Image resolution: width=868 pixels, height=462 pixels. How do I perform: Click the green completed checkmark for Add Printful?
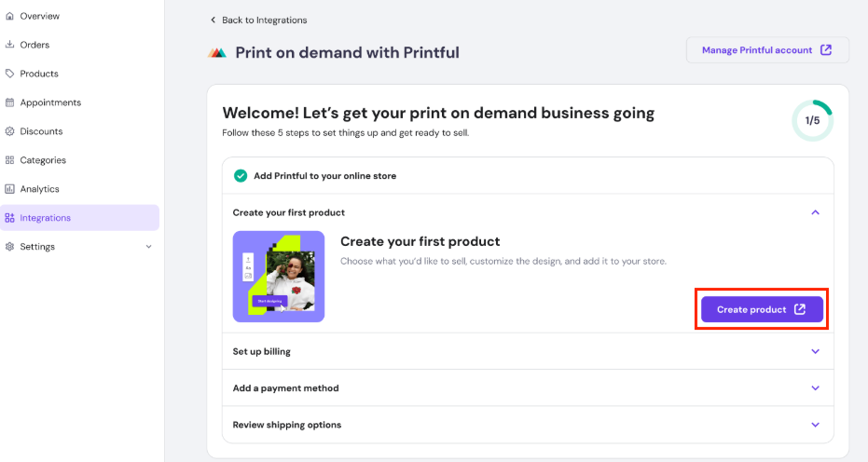(241, 175)
